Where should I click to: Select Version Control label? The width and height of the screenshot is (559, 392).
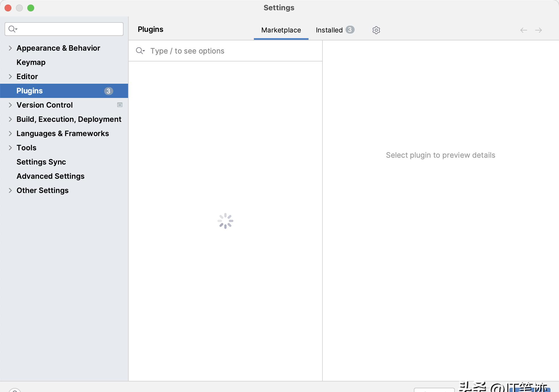pyautogui.click(x=45, y=105)
